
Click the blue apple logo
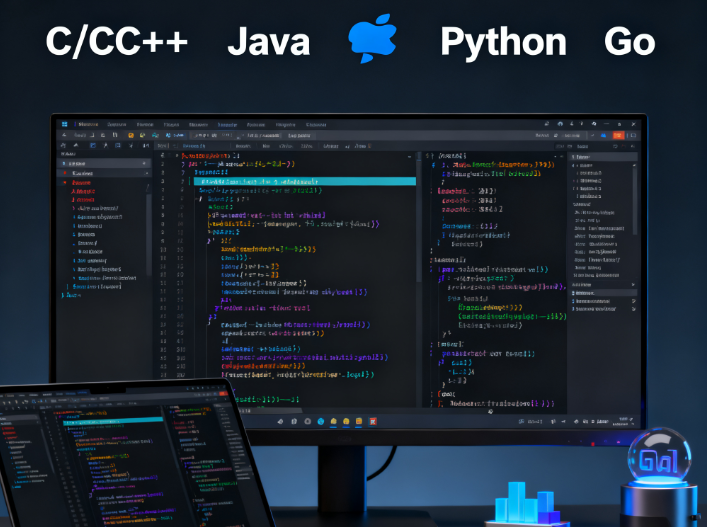(372, 38)
